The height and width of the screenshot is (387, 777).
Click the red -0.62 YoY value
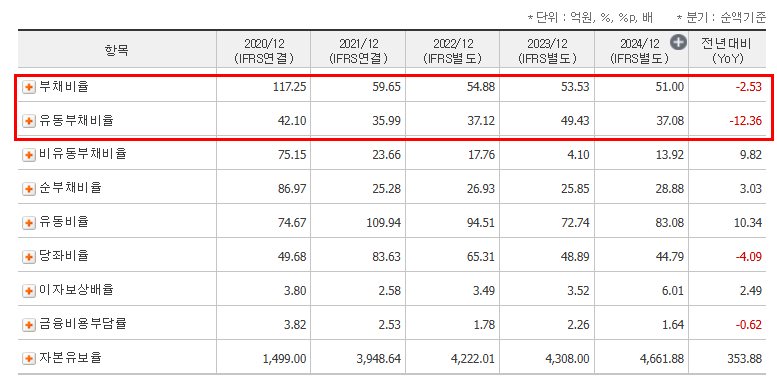pyautogui.click(x=748, y=325)
